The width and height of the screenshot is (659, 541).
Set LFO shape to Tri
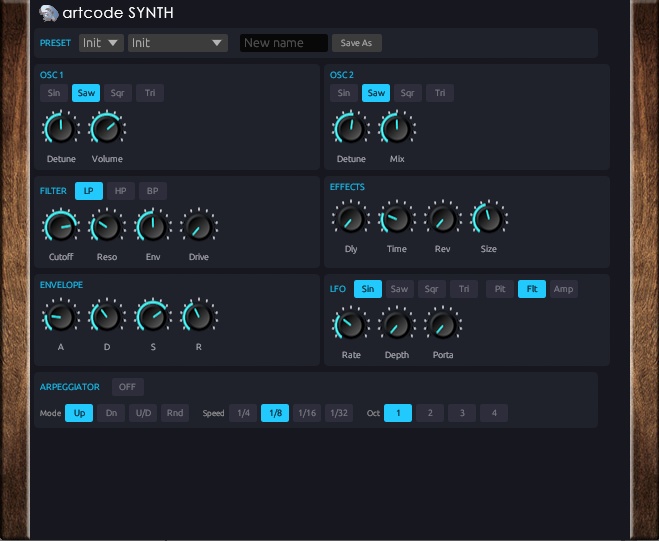click(464, 289)
